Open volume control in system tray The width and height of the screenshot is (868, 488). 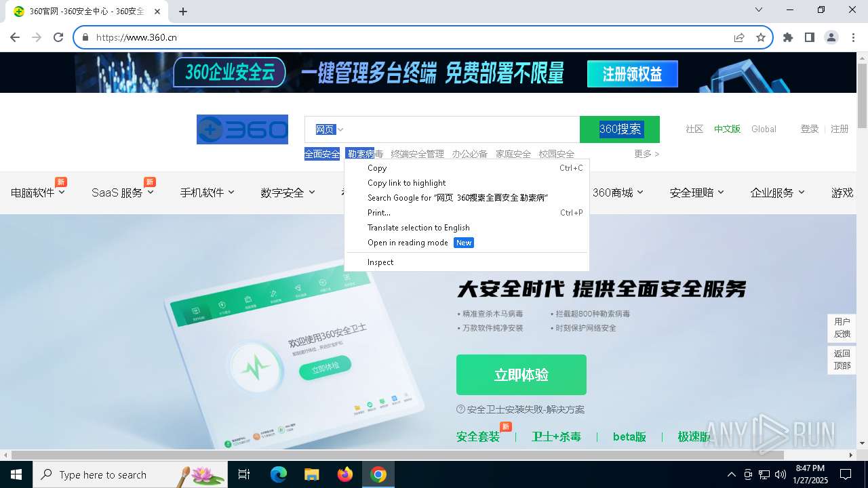pyautogui.click(x=781, y=474)
